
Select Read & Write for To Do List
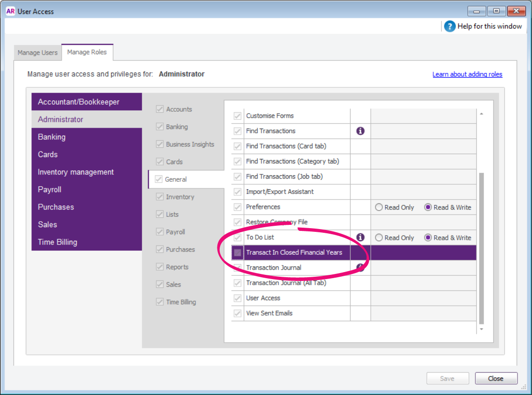[x=428, y=237]
